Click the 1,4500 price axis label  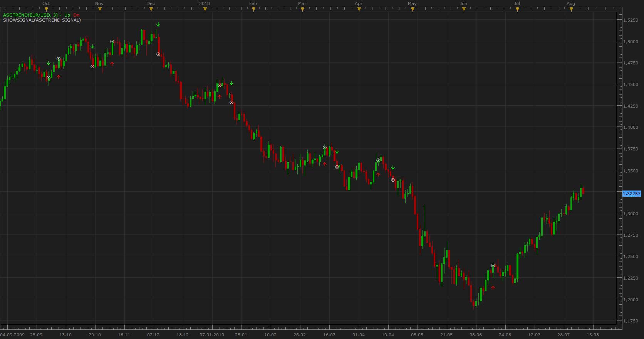(631, 84)
